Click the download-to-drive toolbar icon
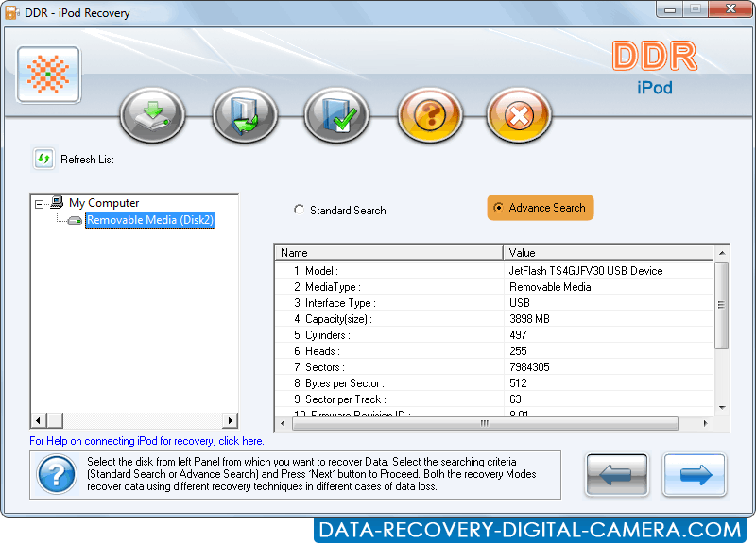Screen dimensions: 756x543 point(152,115)
